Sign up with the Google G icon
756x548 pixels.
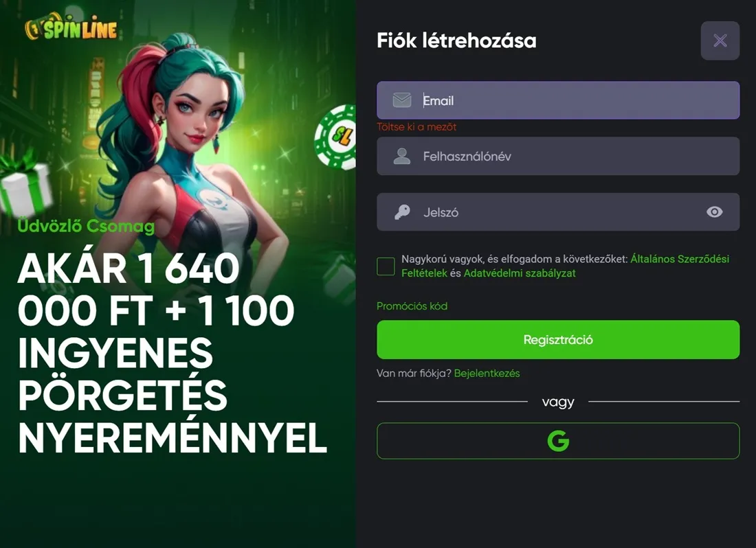click(x=558, y=441)
